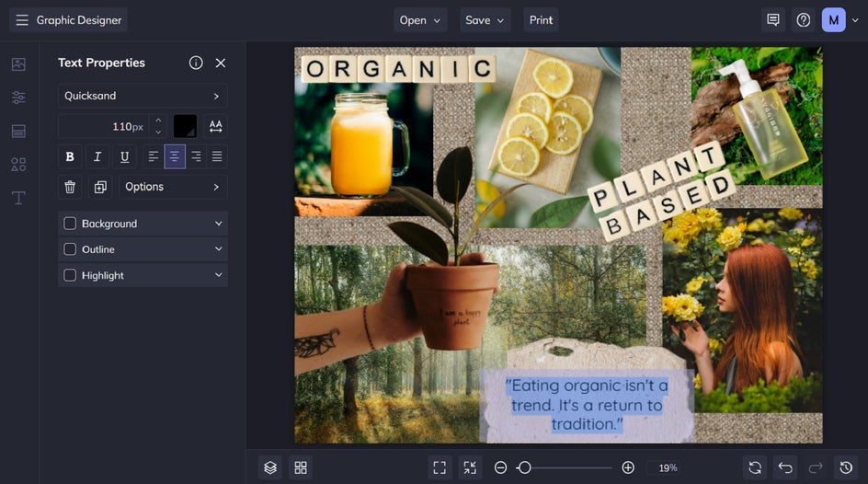Screen dimensions: 868x484
Task: Open letter spacing AA icon
Action: pos(216,126)
